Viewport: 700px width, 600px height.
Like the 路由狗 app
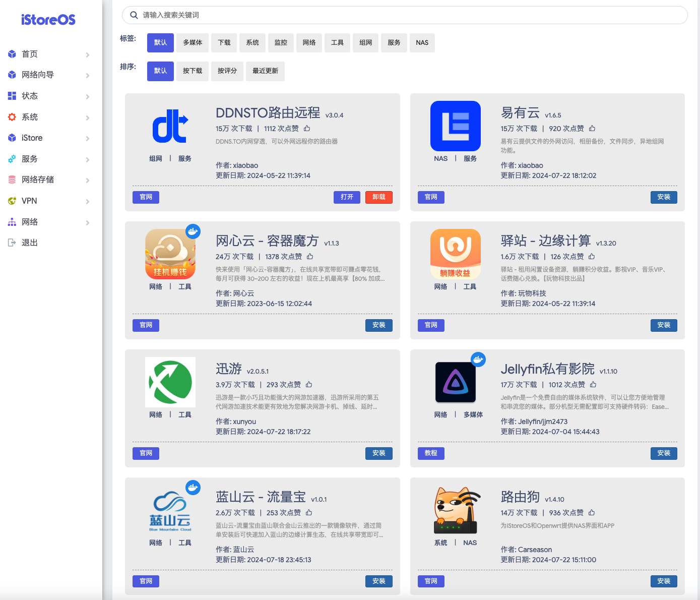click(x=591, y=512)
